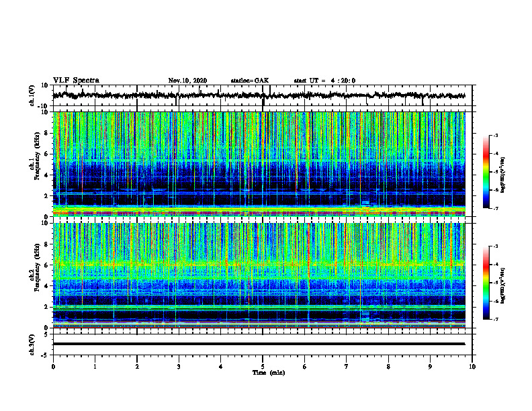Click time axis tick label "4"

pyautogui.click(x=221, y=367)
